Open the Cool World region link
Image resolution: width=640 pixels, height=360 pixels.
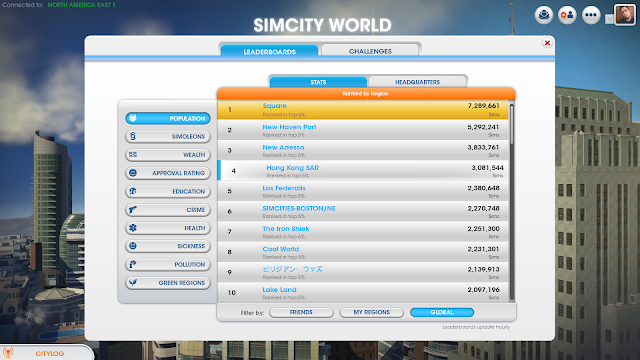281,249
